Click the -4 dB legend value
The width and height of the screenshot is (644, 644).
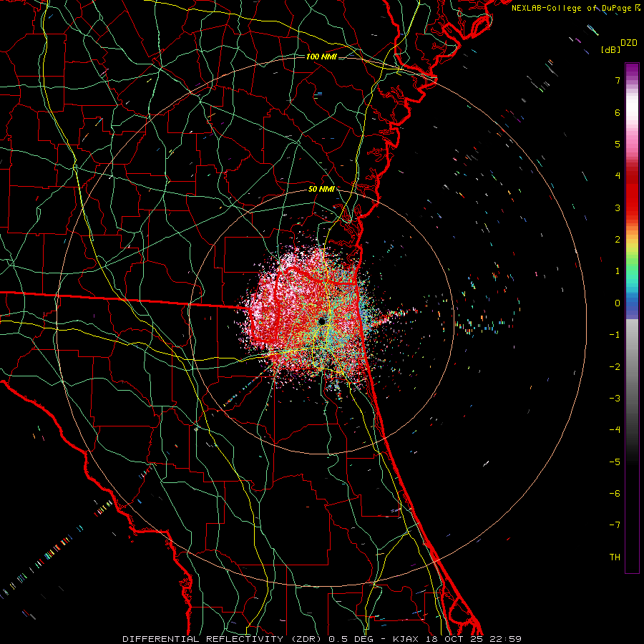[x=615, y=430]
